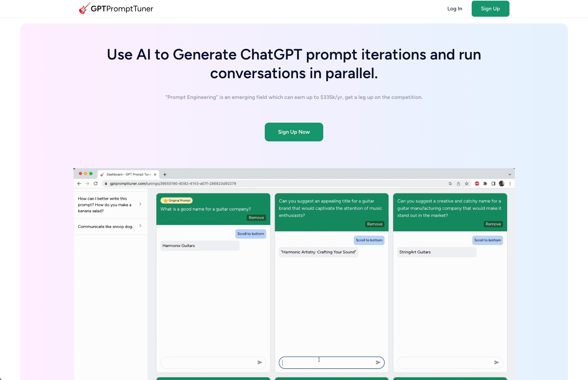
Task: Toggle the browser side panel icon
Action: 493,183
